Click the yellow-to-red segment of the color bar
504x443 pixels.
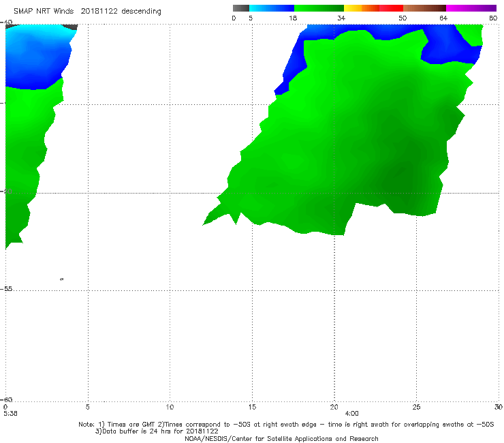pyautogui.click(x=373, y=8)
